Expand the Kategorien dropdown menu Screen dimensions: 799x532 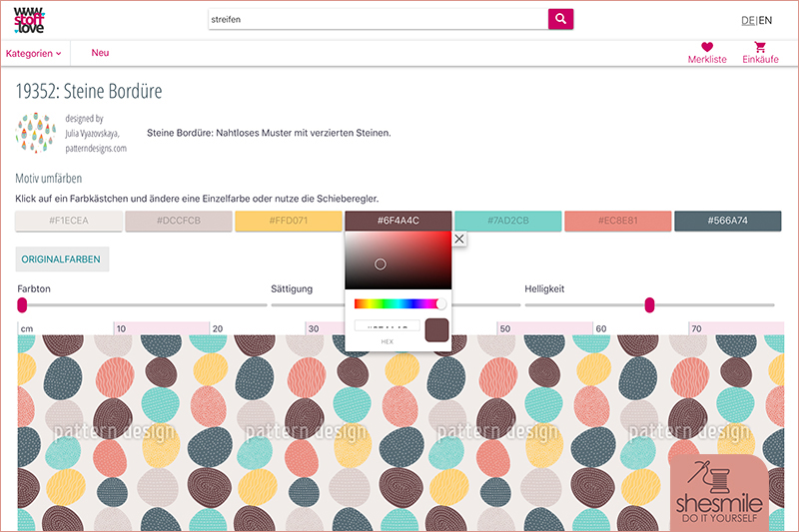tap(33, 54)
